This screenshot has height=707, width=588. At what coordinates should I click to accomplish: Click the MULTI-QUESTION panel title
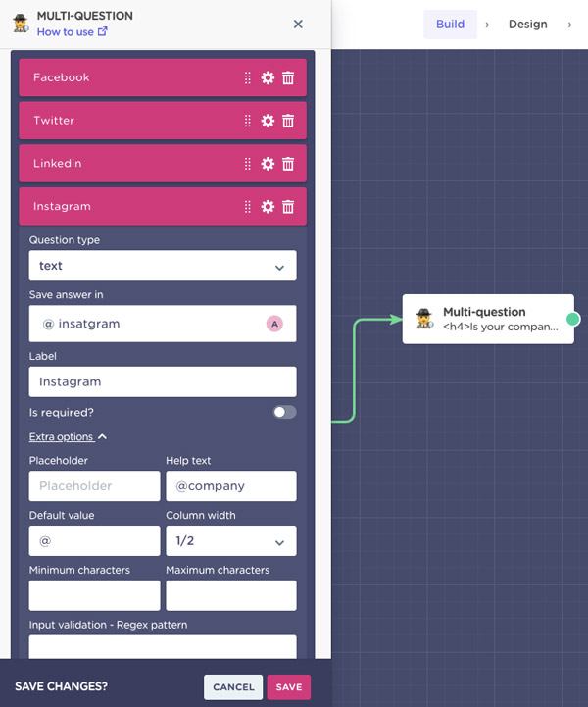click(84, 16)
